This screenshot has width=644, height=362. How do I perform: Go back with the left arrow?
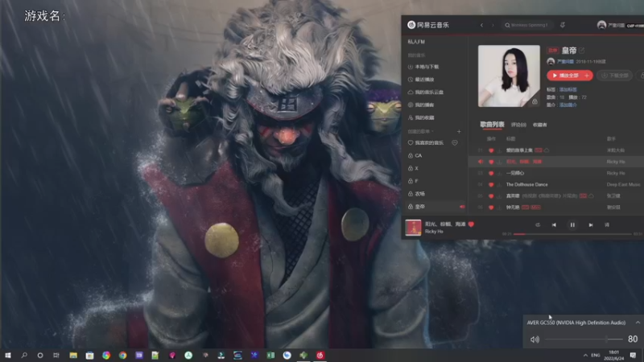[481, 25]
